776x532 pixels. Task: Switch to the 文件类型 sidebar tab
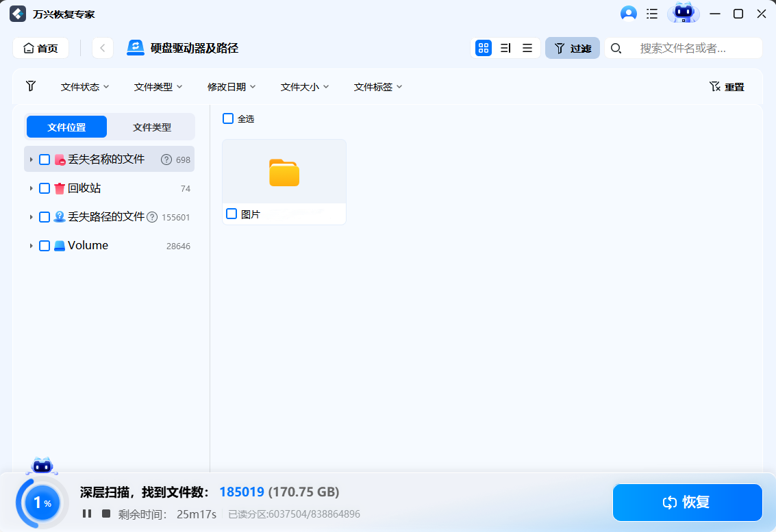[x=152, y=127]
